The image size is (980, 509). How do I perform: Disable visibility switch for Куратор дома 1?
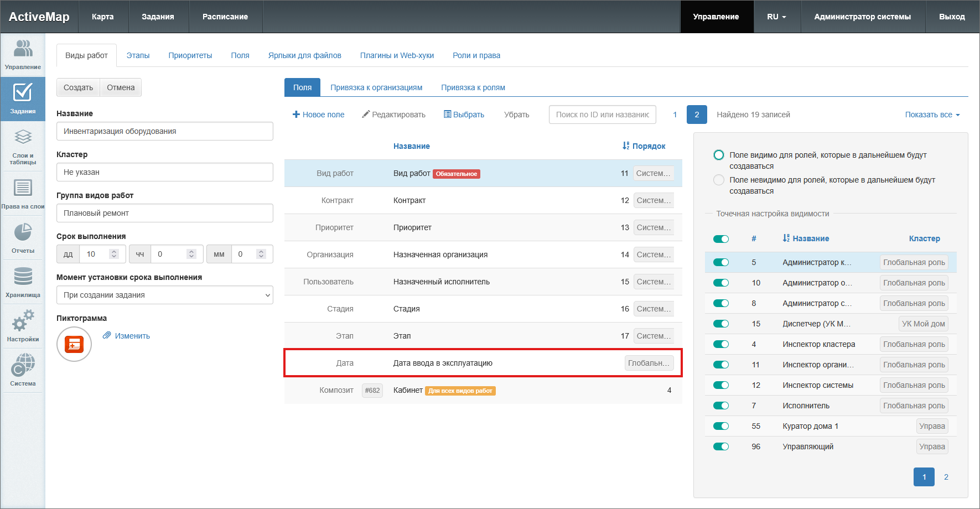[720, 426]
